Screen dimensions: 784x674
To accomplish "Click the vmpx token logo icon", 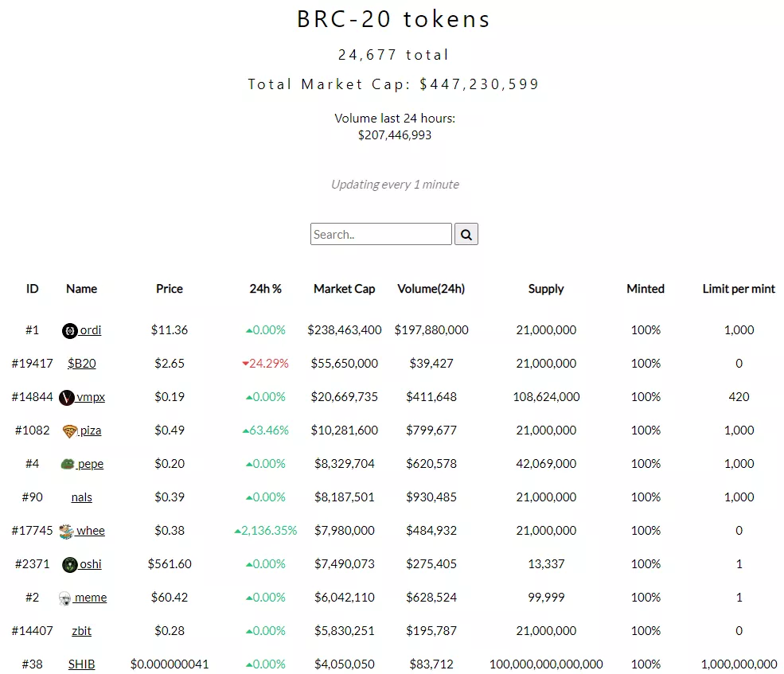I will 67,397.
